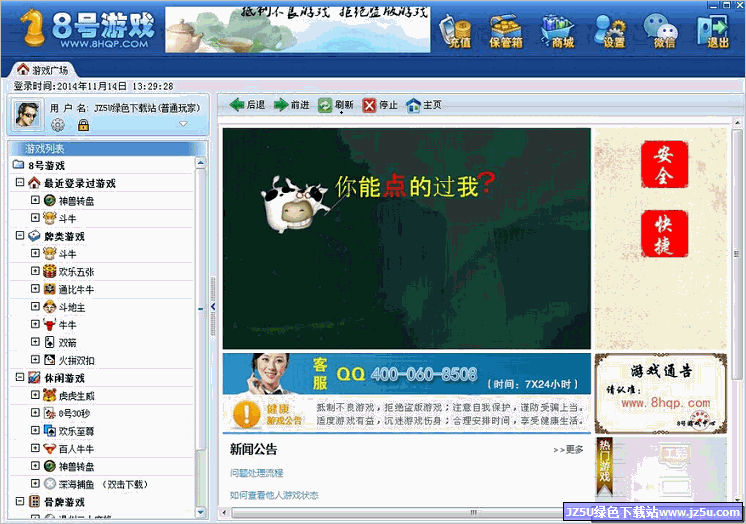Click the top tea advertisement banner
Viewport: 746px width, 524px height.
point(298,30)
